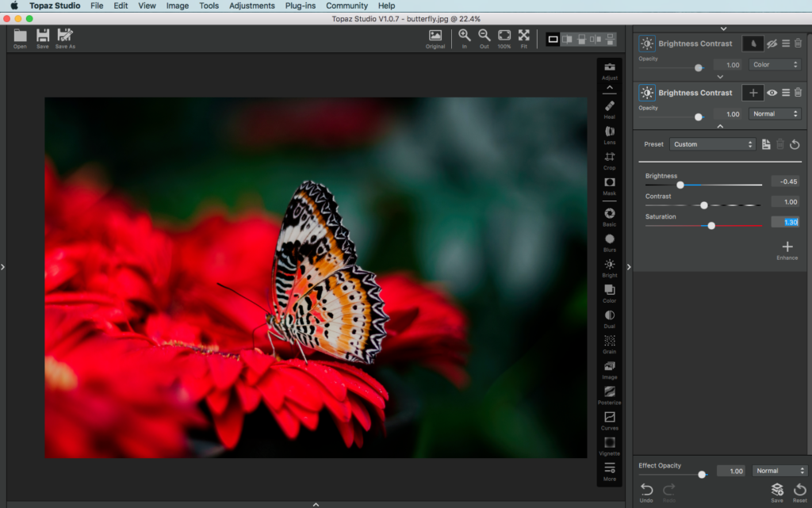
Task: Reset the preset parameters
Action: pyautogui.click(x=795, y=144)
